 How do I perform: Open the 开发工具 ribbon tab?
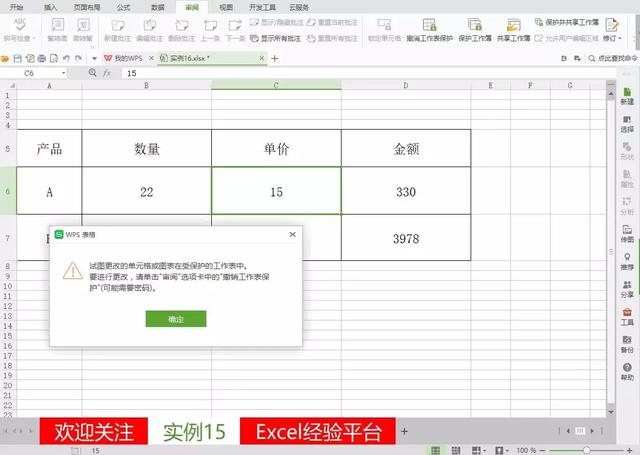262,7
